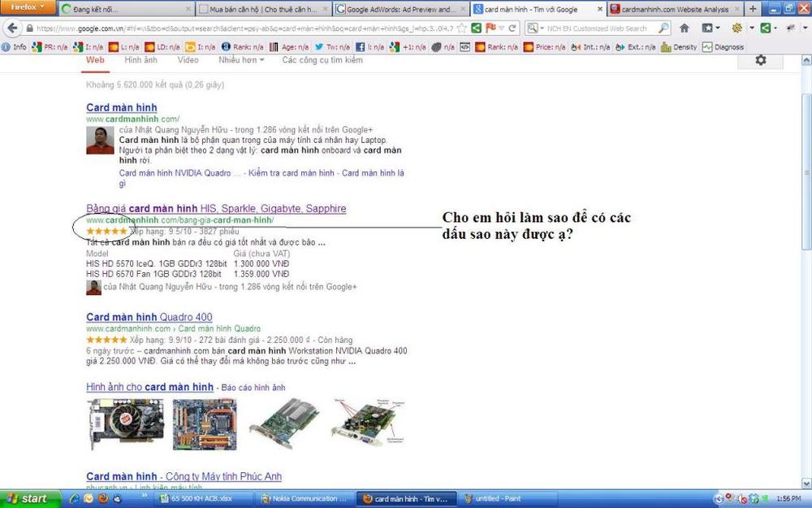Viewport: 812px width, 508px height.
Task: Open 'Nokia Communication' taskbar button
Action: (x=305, y=499)
